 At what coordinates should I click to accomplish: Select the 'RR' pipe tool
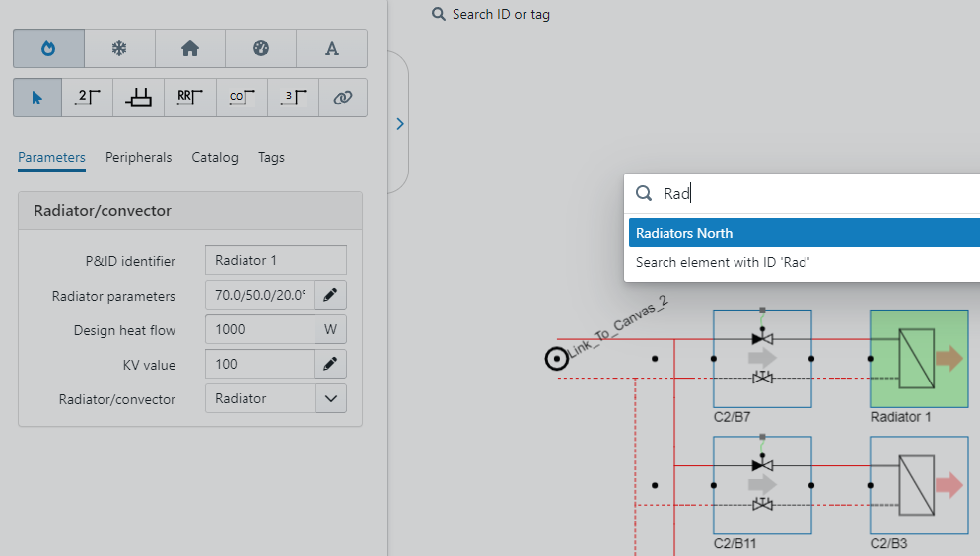[189, 98]
